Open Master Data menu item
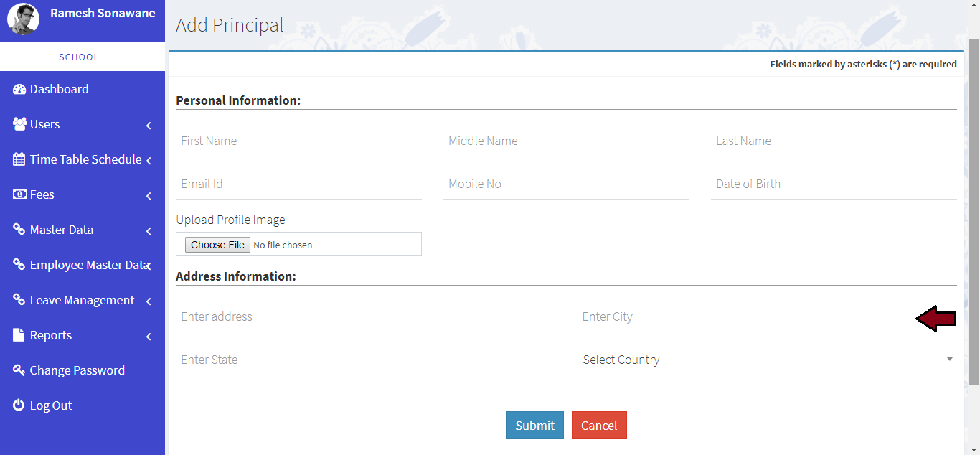Viewport: 980px width, 455px height. 62,230
